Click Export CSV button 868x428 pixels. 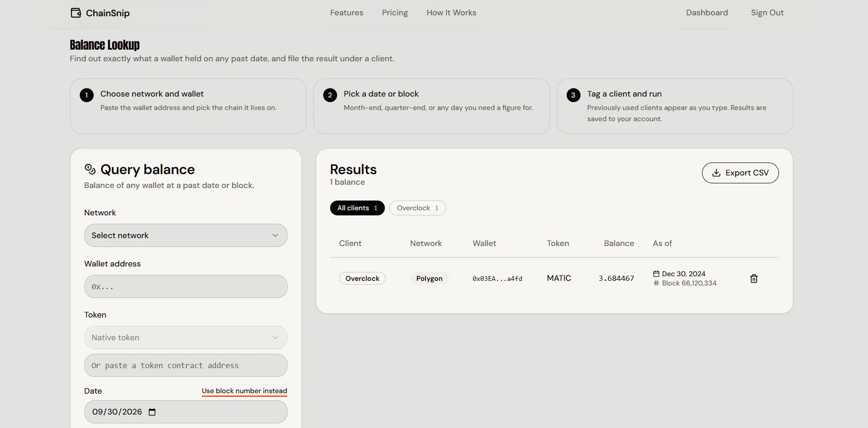pos(740,173)
